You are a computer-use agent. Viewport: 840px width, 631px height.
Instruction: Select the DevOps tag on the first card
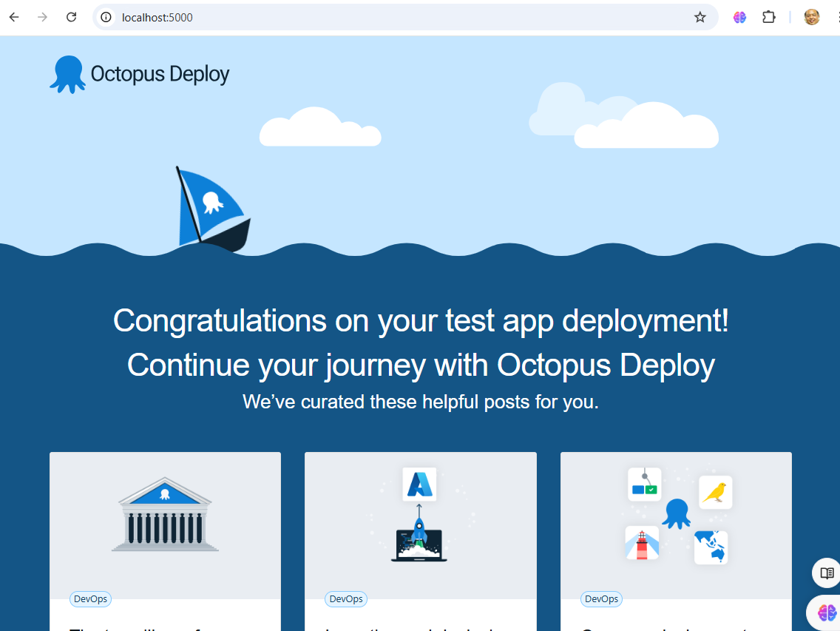(90, 599)
